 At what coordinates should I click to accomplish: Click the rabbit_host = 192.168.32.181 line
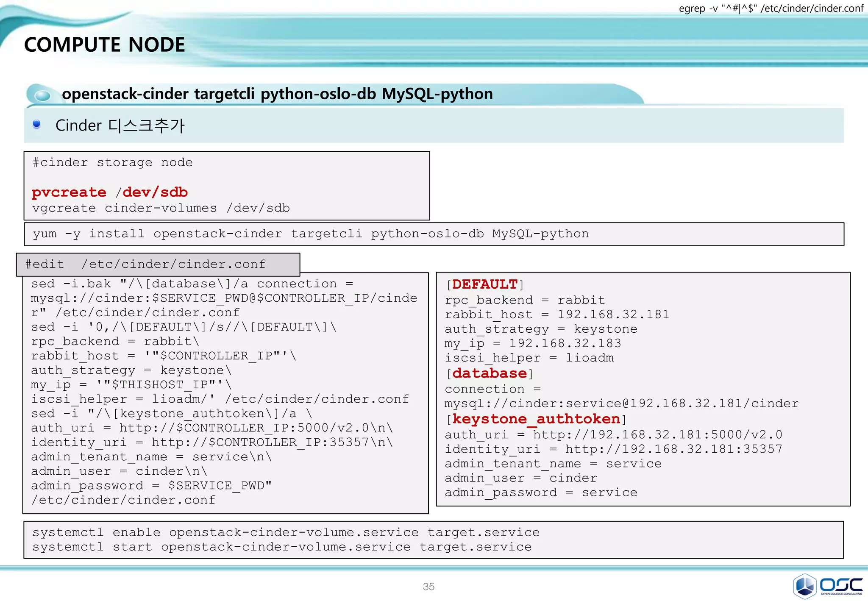click(557, 314)
